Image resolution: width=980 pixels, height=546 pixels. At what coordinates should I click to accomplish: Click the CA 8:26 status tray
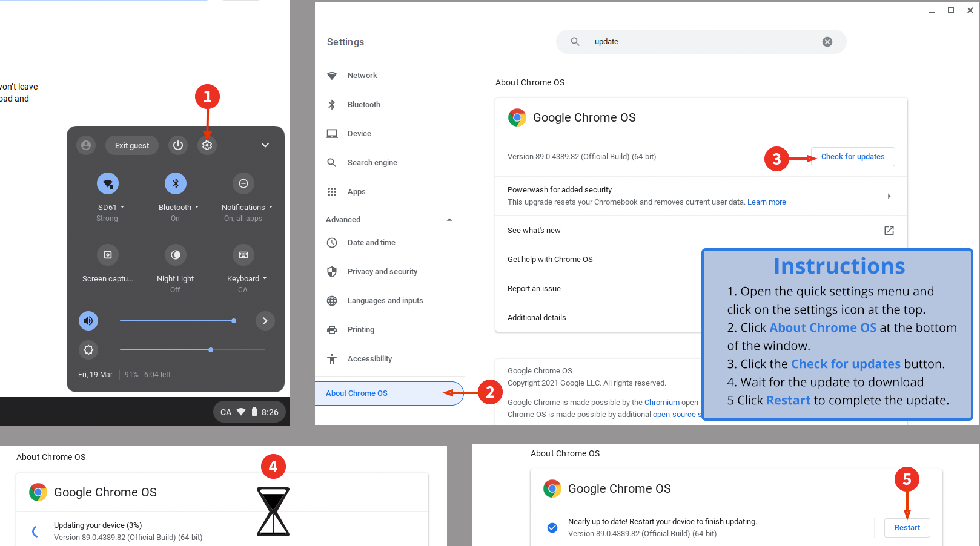pyautogui.click(x=249, y=412)
